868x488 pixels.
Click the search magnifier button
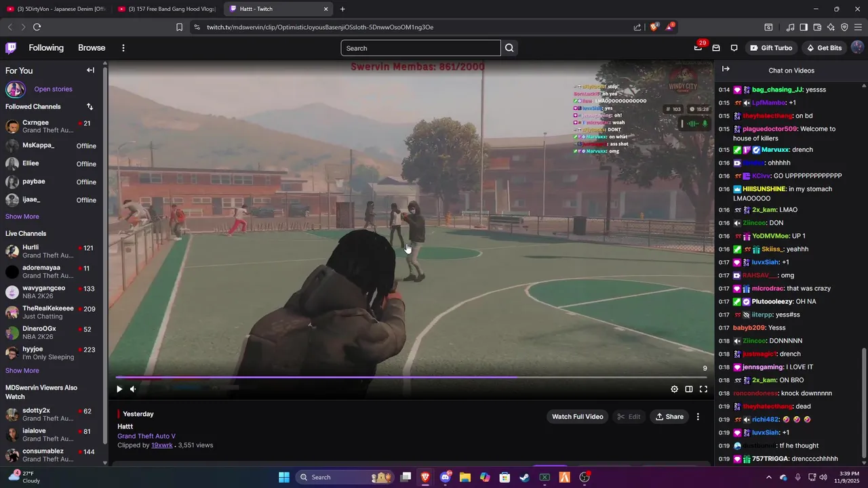[509, 48]
